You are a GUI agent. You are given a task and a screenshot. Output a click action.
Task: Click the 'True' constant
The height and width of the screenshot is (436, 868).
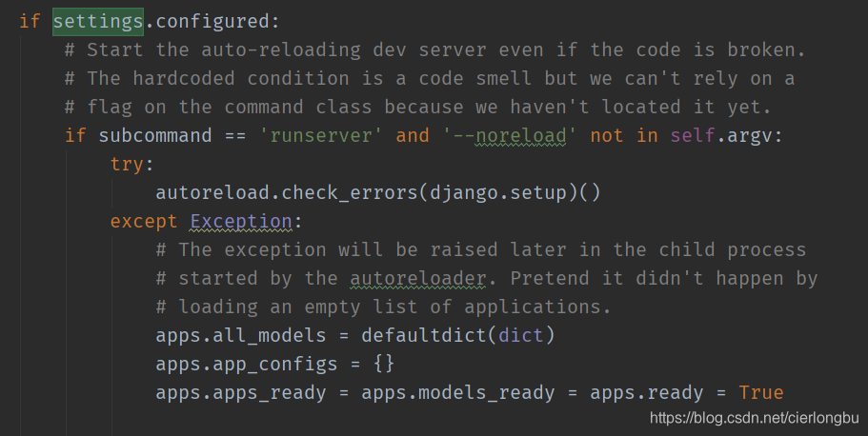click(x=761, y=392)
